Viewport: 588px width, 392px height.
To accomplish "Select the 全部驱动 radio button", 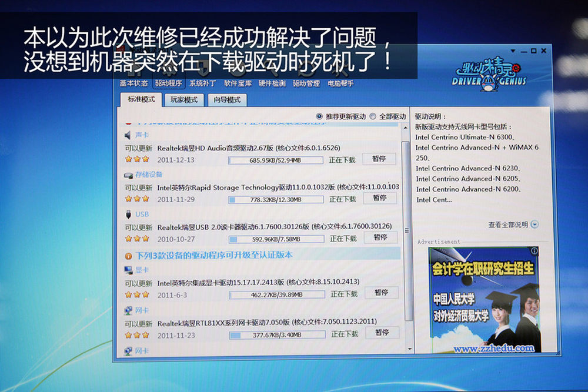I will coord(373,116).
